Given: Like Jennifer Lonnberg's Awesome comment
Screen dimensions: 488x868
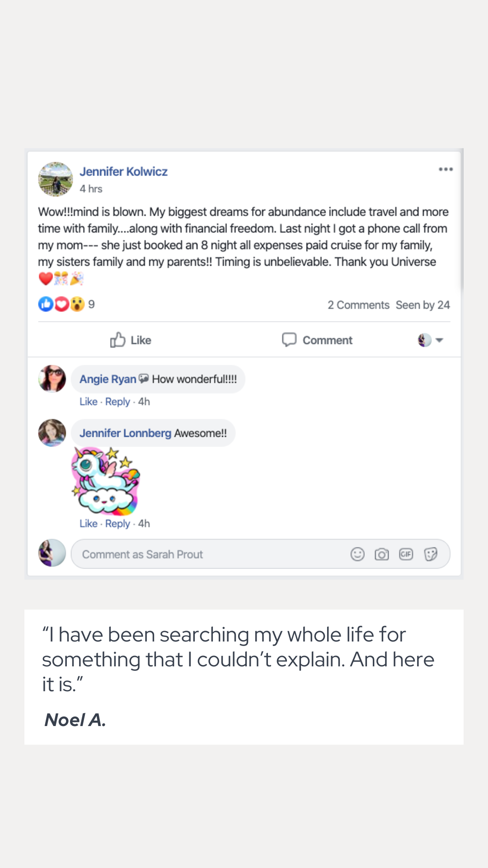Looking at the screenshot, I should pyautogui.click(x=88, y=524).
